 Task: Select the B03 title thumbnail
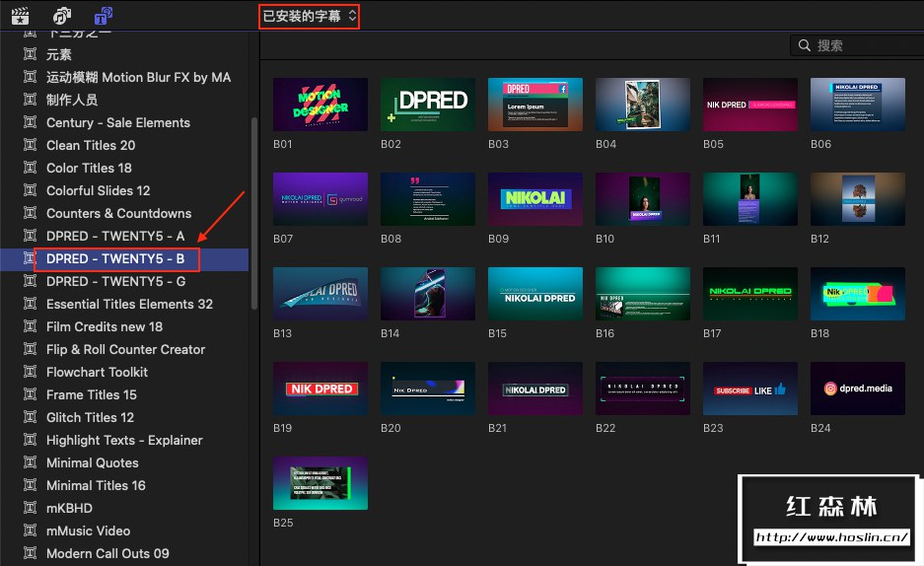[x=535, y=105]
